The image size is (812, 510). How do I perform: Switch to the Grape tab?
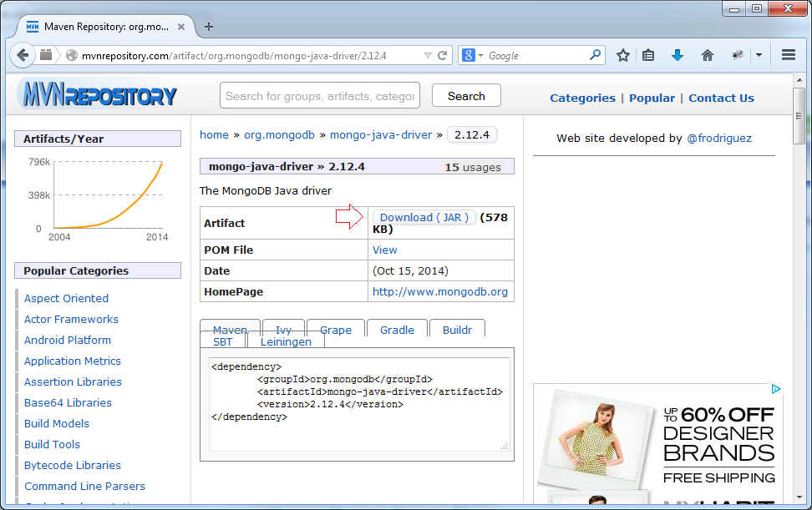pyautogui.click(x=336, y=328)
